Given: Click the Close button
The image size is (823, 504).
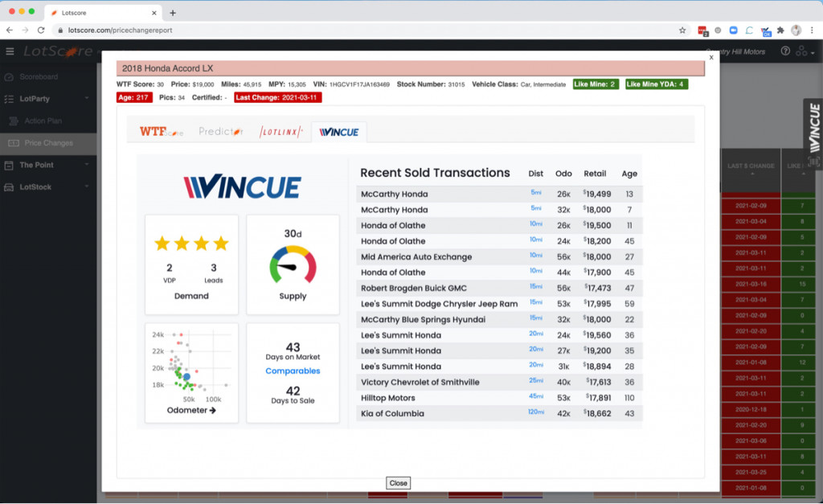Looking at the screenshot, I should point(398,483).
